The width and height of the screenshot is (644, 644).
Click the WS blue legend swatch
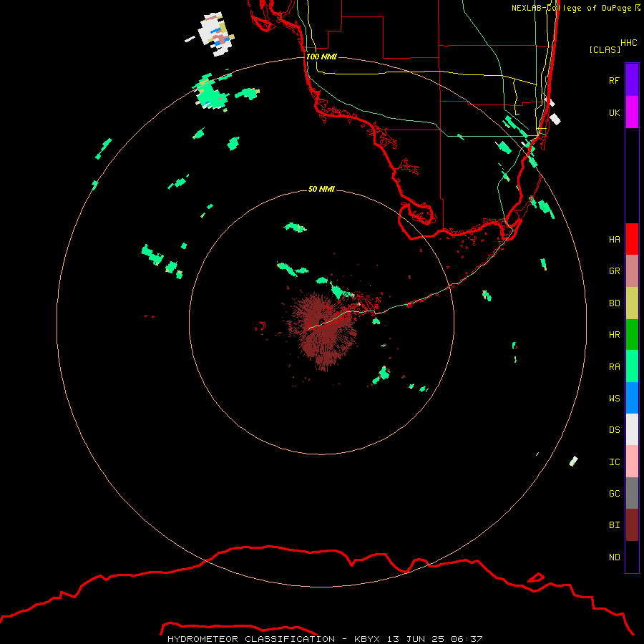click(632, 398)
